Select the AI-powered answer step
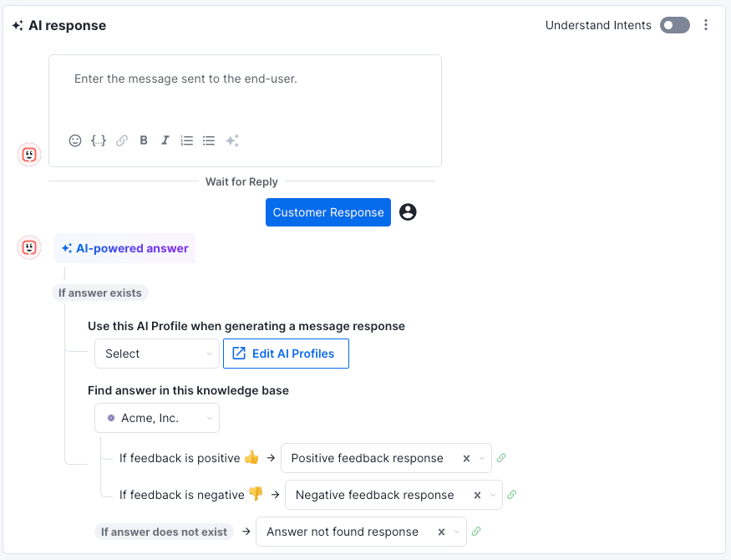Image resolution: width=731 pixels, height=560 pixels. (124, 247)
